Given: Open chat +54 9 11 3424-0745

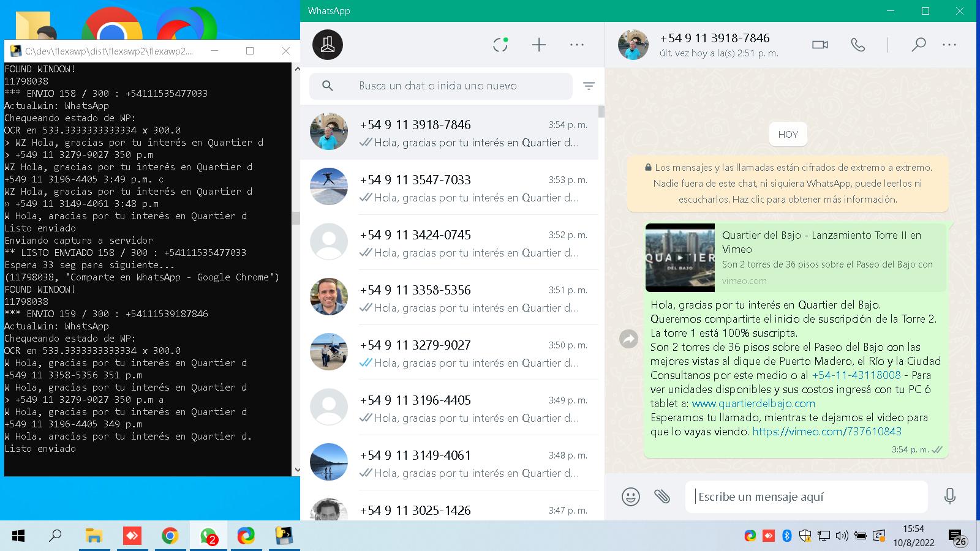Looking at the screenshot, I should (x=449, y=242).
